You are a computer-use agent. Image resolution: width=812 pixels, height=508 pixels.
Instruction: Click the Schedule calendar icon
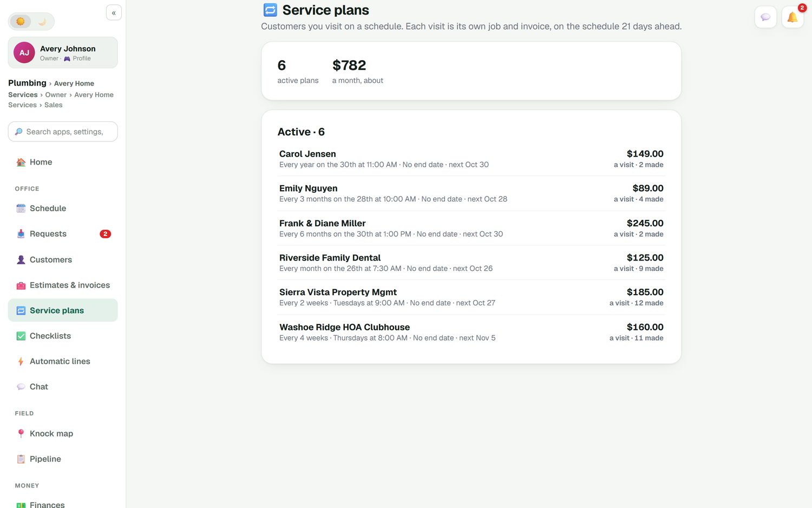[x=21, y=209]
